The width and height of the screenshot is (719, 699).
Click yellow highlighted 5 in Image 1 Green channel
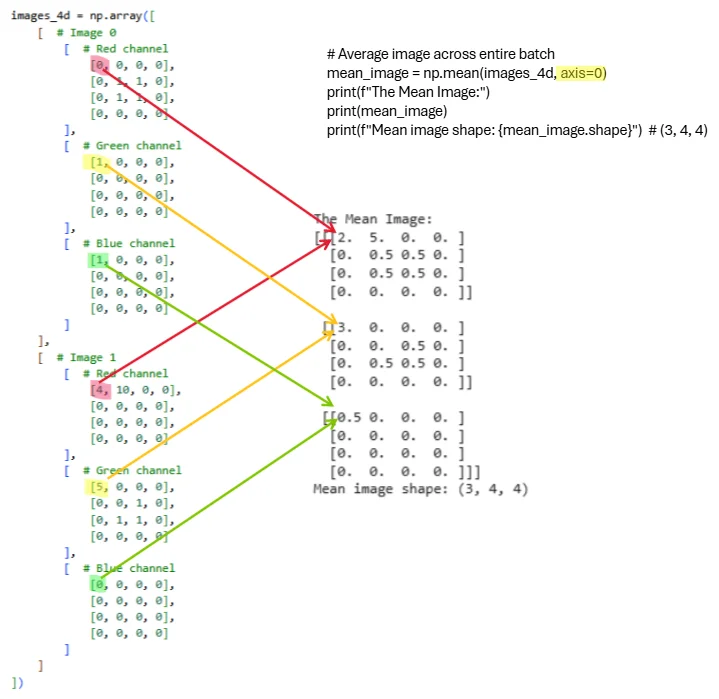coord(97,487)
